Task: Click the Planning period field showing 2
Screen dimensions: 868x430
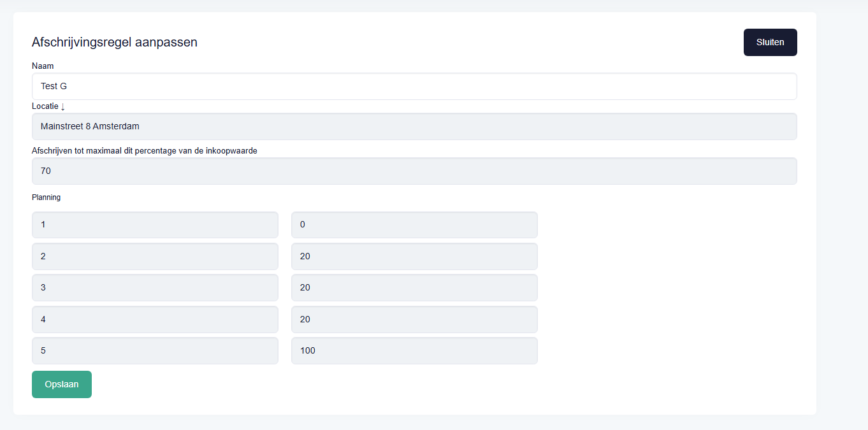Action: (155, 256)
